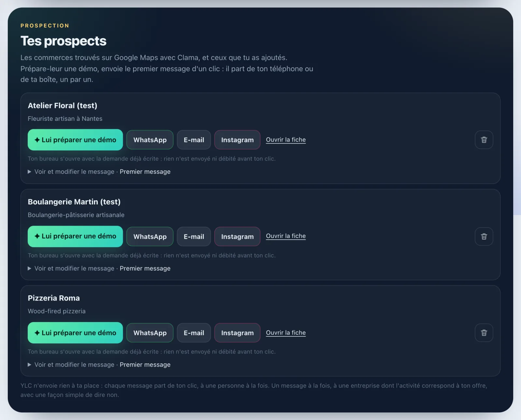Click the 'Boulangerie-pâtisserie artisanale' description
The width and height of the screenshot is (521, 420).
[x=76, y=215]
